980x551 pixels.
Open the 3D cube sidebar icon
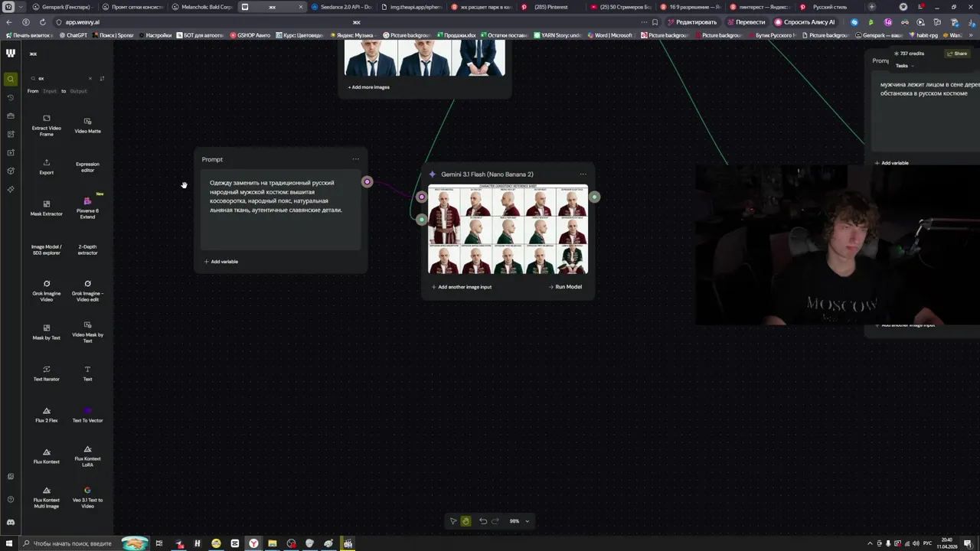point(10,171)
